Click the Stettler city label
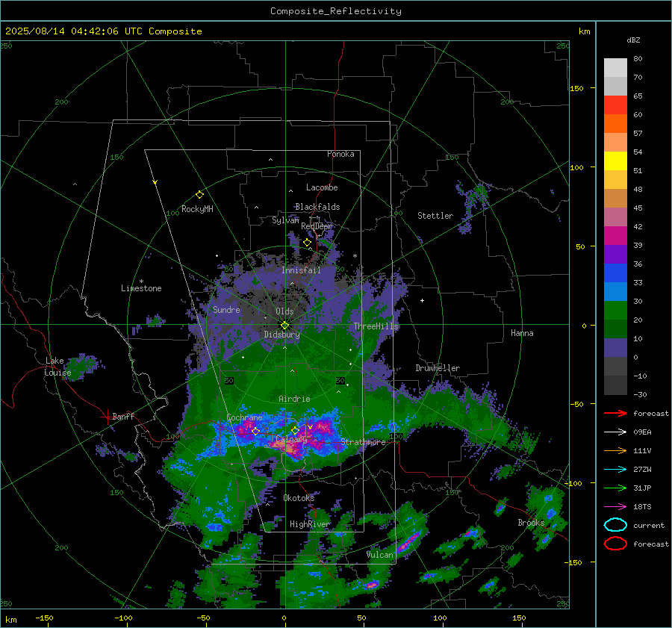Image resolution: width=672 pixels, height=628 pixels. 435,216
